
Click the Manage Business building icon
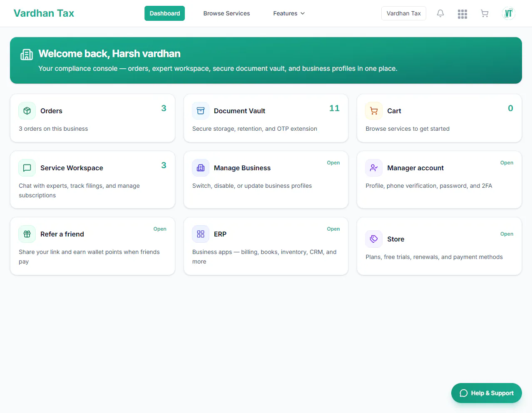201,168
